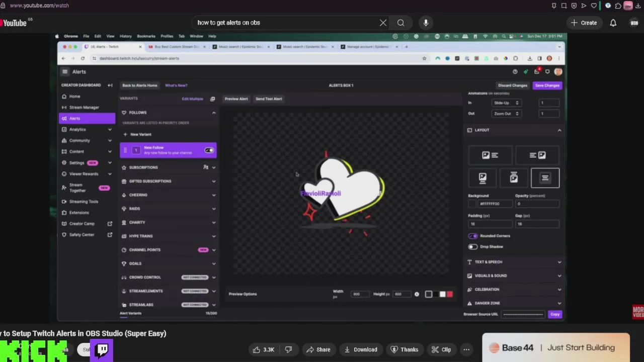Image resolution: width=644 pixels, height=362 pixels.
Task: Click layout Background color swatch box
Action: tap(472, 204)
